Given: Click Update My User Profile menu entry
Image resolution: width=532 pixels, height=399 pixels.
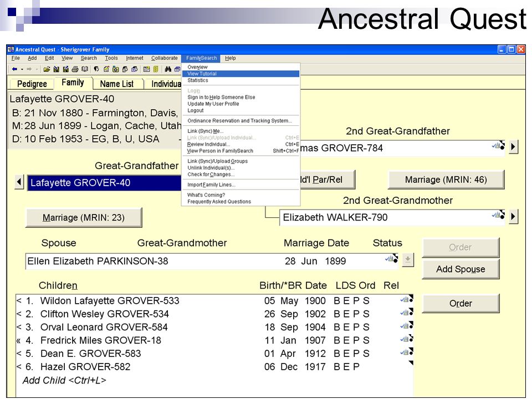Looking at the screenshot, I should (x=241, y=104).
